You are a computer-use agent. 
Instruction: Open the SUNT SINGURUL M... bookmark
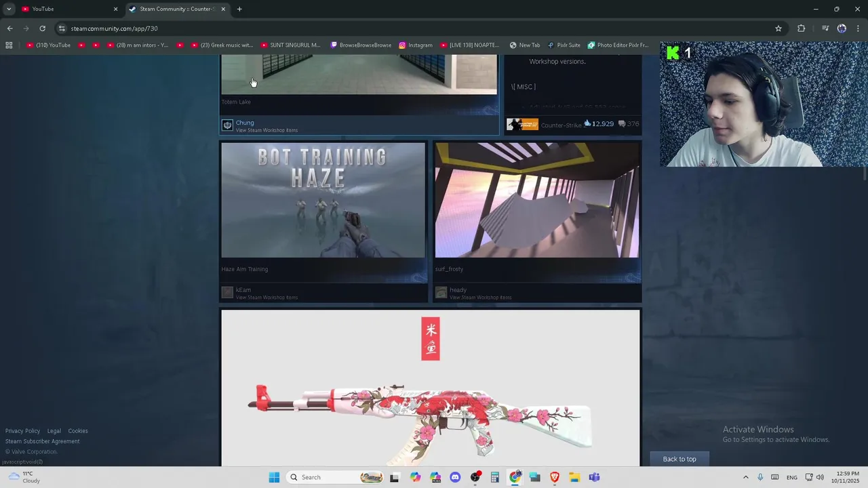291,45
